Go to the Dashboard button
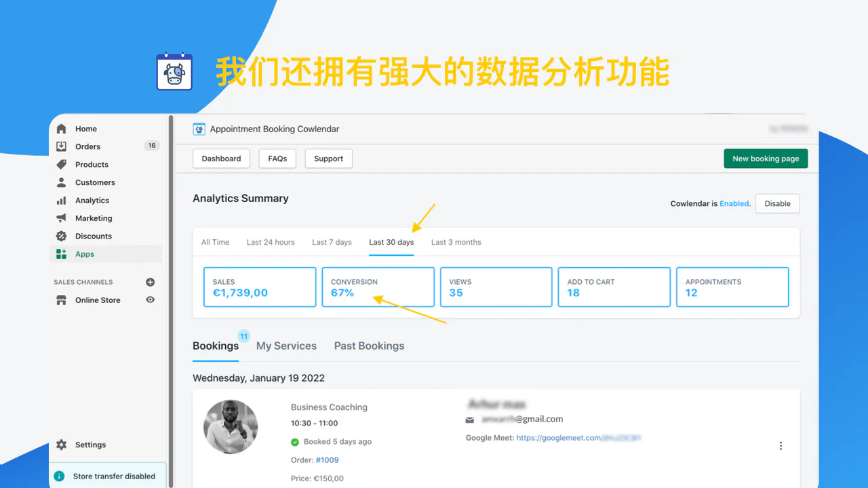This screenshot has width=868, height=488. pyautogui.click(x=221, y=159)
